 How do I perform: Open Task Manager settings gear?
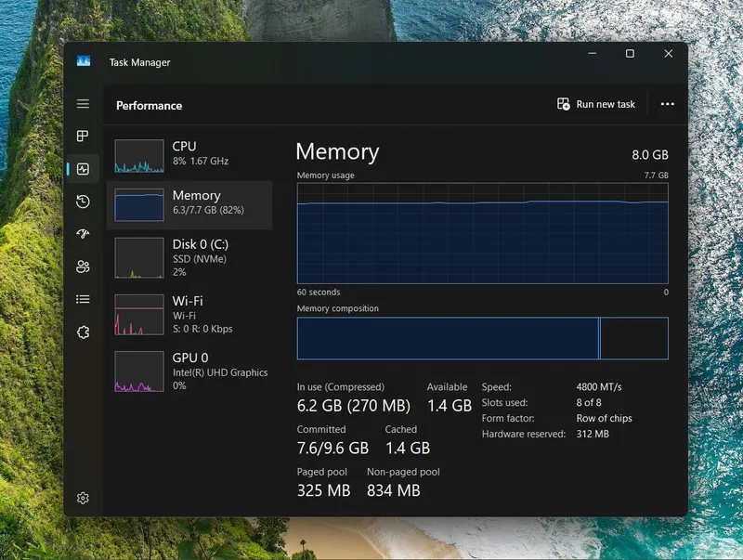[83, 498]
